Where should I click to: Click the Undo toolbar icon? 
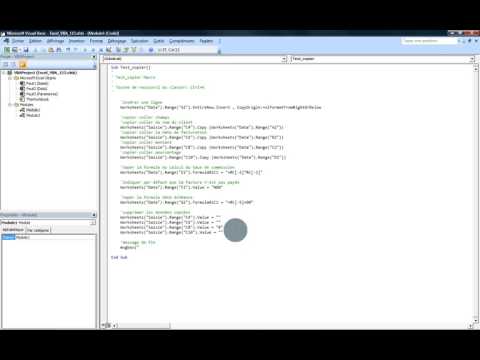[x=68, y=50]
